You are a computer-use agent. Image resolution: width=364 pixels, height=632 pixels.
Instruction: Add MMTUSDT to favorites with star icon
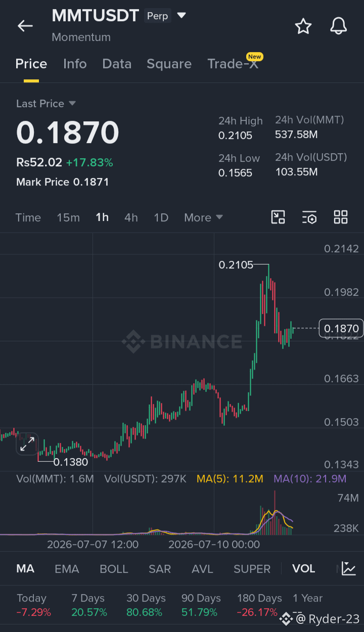coord(303,26)
